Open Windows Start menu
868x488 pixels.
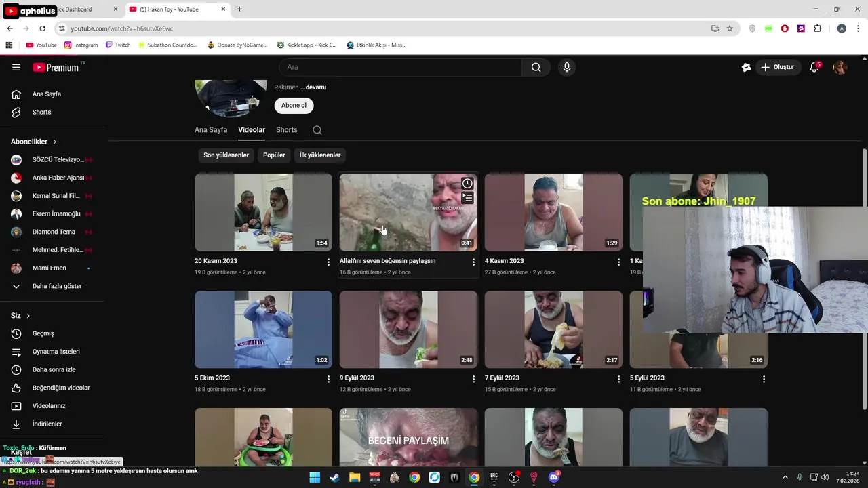pyautogui.click(x=315, y=477)
